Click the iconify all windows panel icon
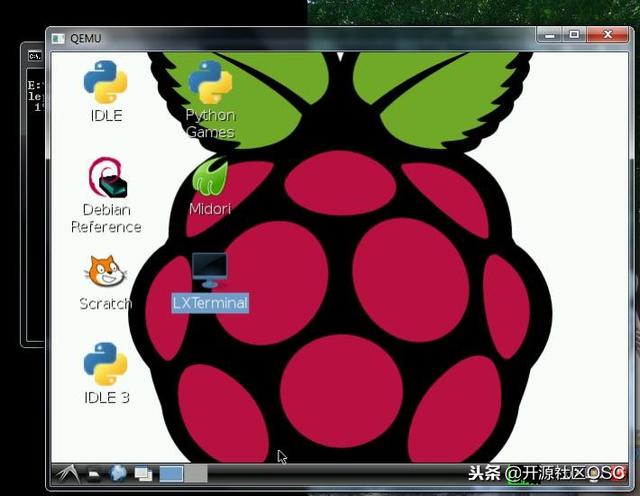640x496 pixels. point(143,474)
